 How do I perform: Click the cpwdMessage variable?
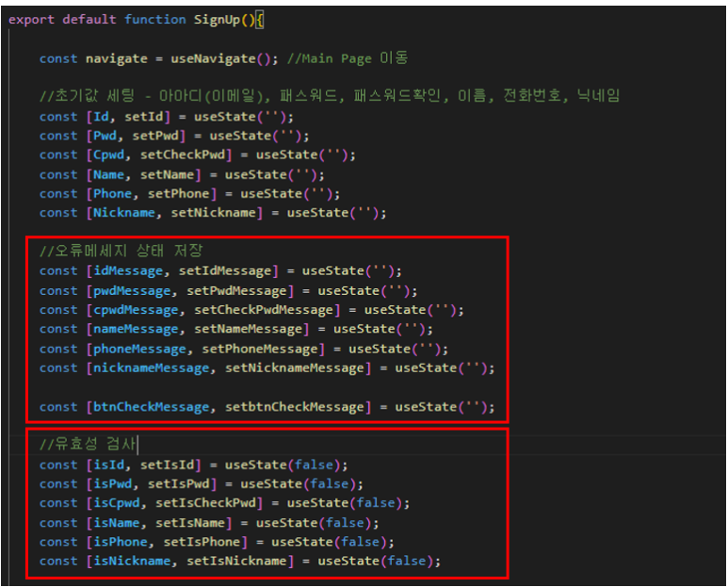click(x=136, y=310)
